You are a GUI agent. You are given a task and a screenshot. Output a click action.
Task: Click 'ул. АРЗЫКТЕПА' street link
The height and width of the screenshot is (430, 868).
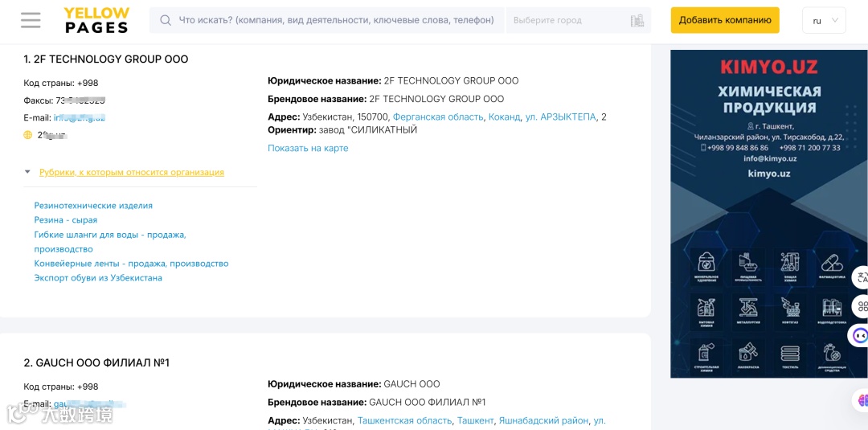pos(560,117)
